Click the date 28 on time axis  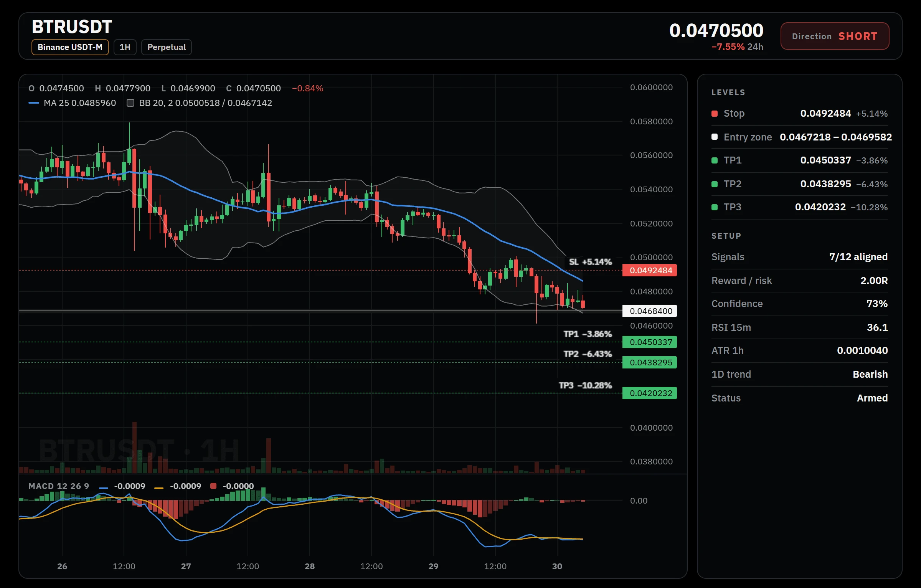click(x=310, y=566)
